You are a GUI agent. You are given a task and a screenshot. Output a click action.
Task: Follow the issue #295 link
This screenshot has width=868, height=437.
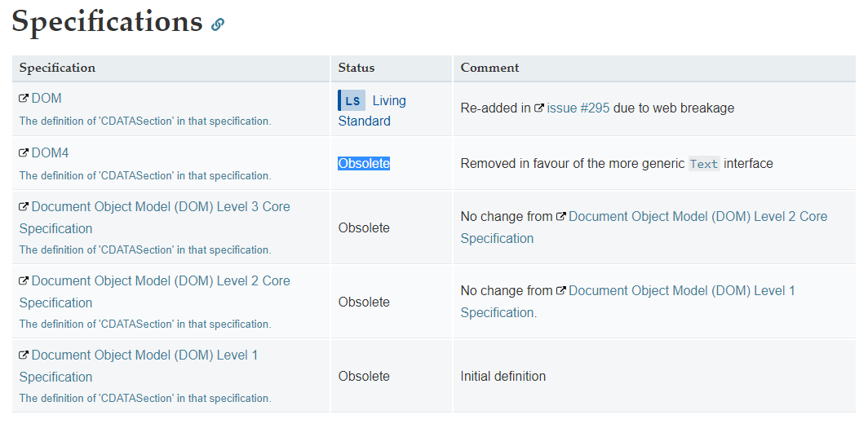(x=578, y=108)
